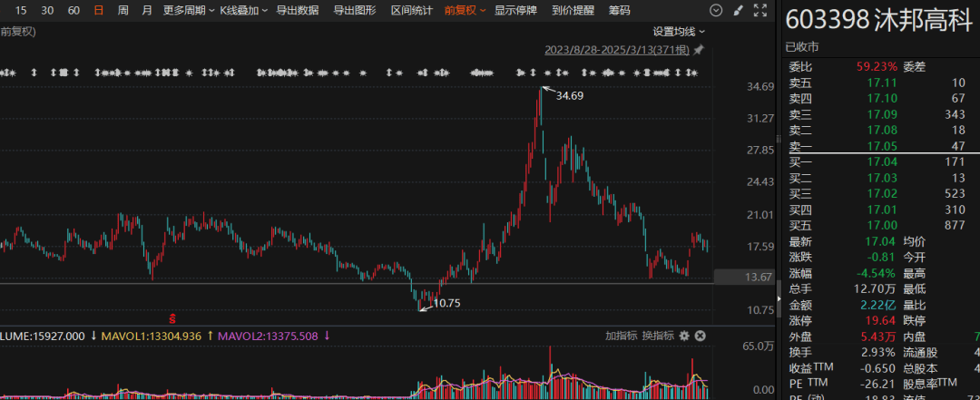The image size is (980, 400).
Task: Click the red S marker on chart
Action: tap(172, 317)
